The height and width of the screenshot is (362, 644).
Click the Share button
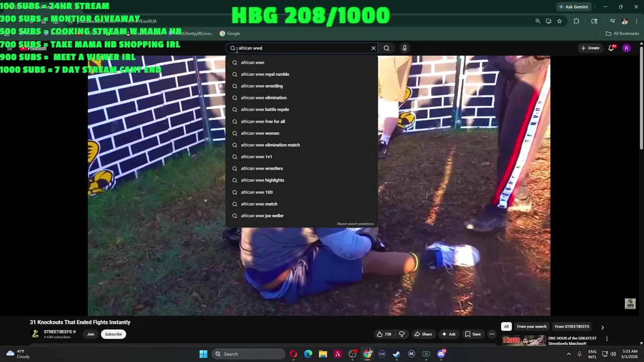(423, 334)
